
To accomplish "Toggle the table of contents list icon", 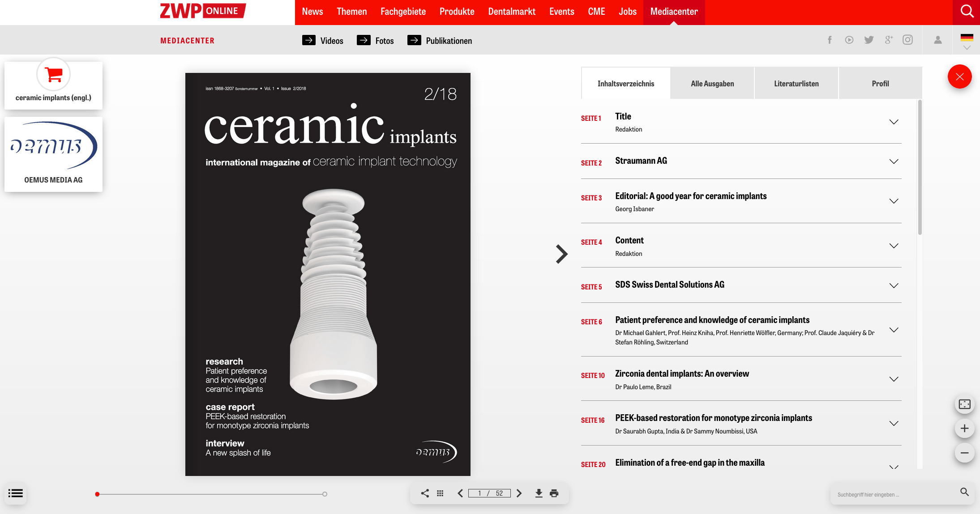I will (x=16, y=493).
